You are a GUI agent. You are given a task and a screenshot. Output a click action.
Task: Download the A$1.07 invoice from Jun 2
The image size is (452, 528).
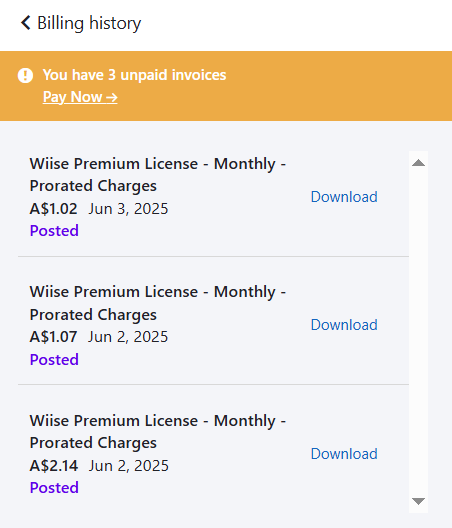[344, 325]
